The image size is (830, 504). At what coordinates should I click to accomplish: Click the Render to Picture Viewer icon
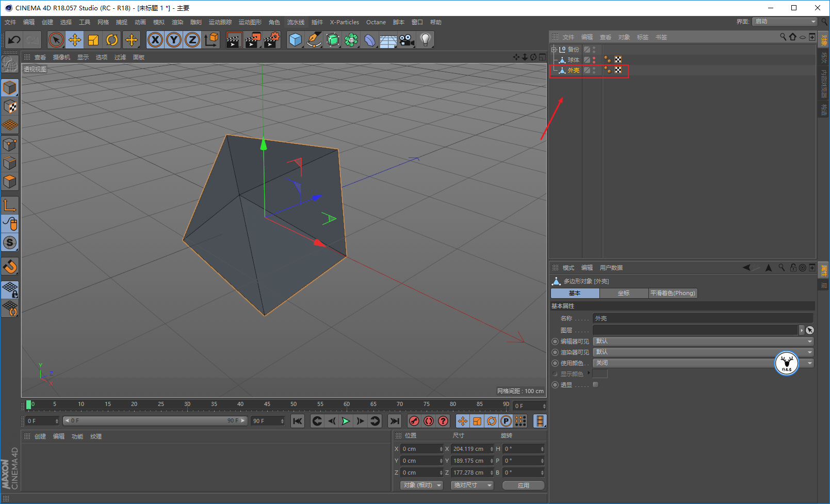click(253, 40)
